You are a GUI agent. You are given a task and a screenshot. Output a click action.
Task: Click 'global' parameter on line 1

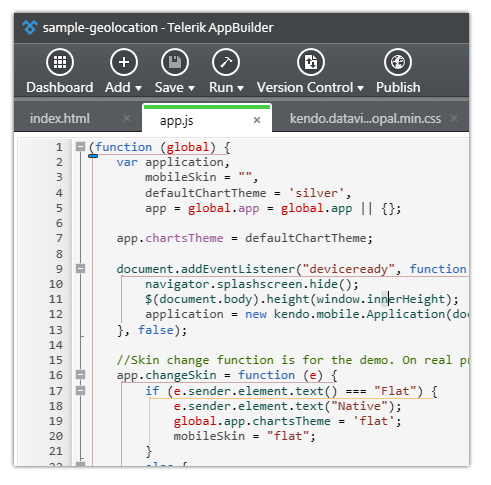[x=188, y=147]
